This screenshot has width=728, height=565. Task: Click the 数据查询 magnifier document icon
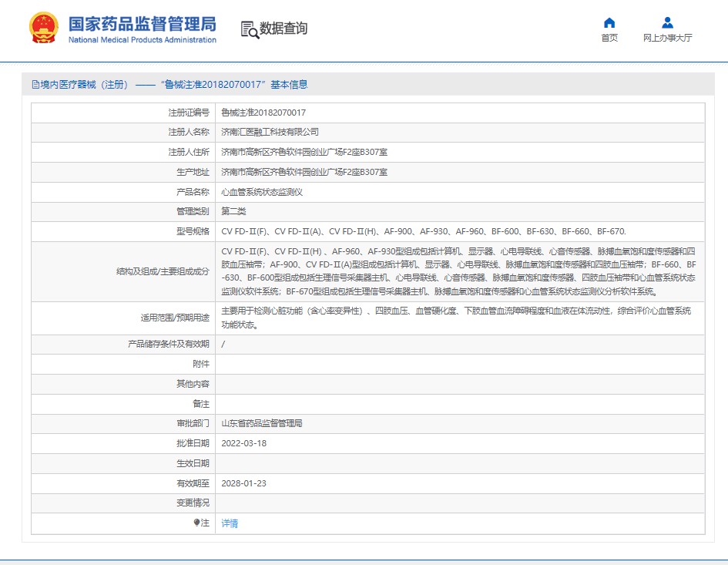[x=250, y=29]
